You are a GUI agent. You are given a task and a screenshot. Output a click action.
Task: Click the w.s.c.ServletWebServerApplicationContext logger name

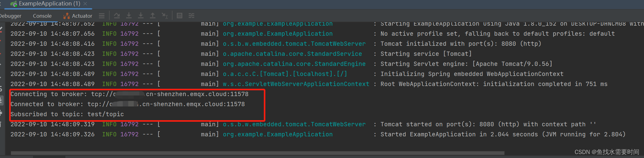pyautogui.click(x=296, y=84)
